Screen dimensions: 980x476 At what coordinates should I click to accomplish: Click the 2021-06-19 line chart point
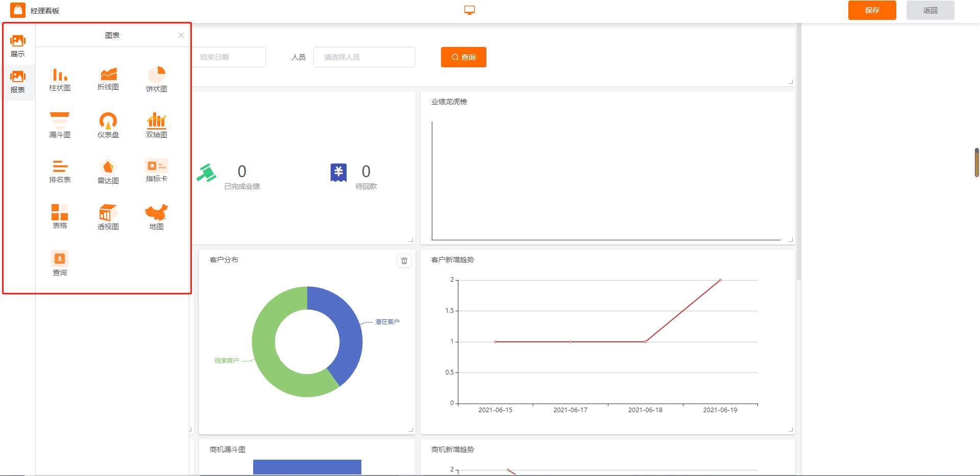pos(720,280)
